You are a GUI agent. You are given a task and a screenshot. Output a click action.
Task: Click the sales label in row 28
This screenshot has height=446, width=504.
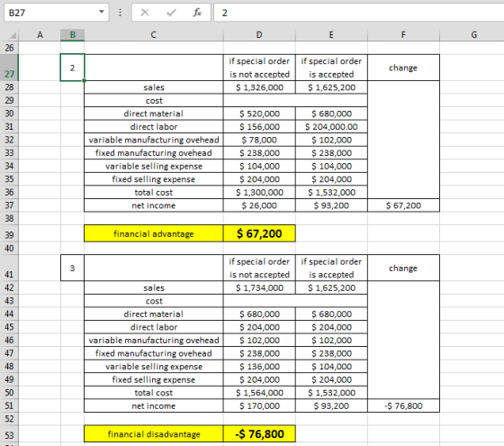pyautogui.click(x=154, y=87)
